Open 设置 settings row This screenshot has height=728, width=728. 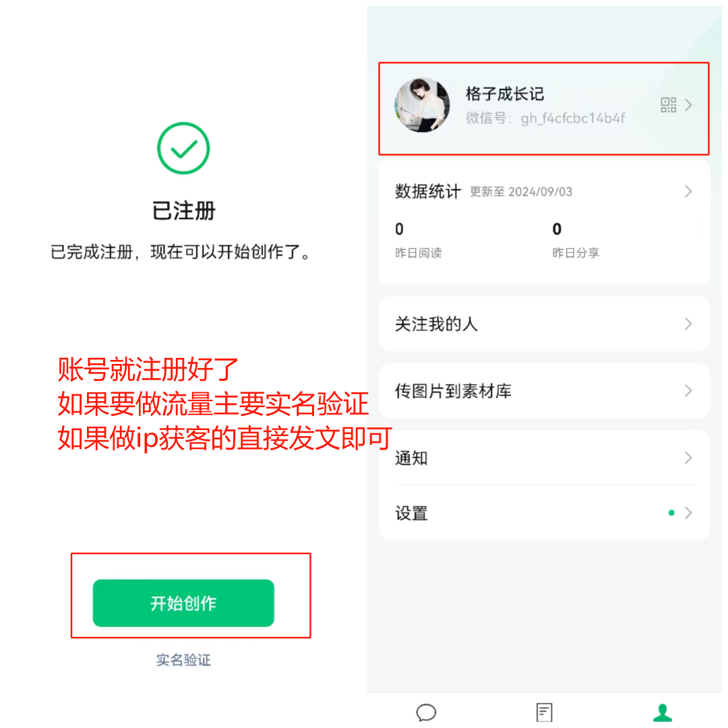[544, 513]
